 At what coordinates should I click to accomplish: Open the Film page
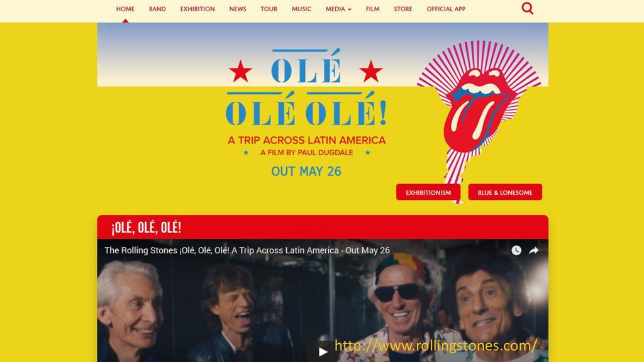click(x=372, y=9)
